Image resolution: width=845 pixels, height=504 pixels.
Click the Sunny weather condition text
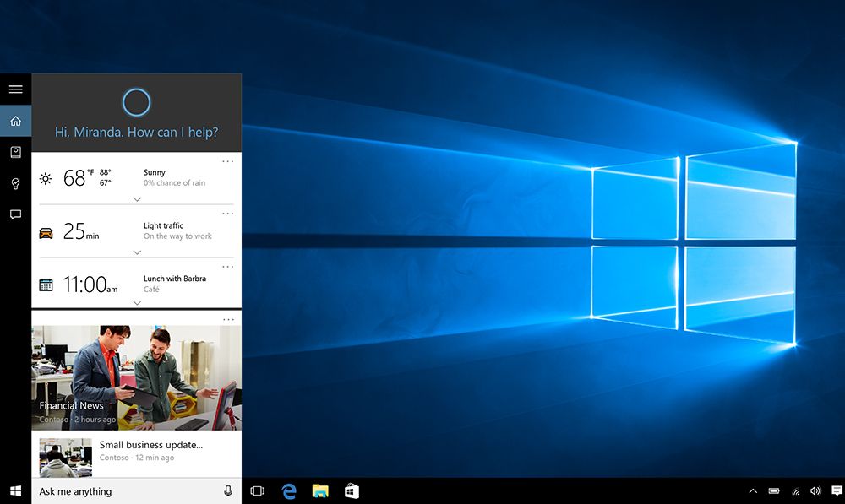point(154,172)
